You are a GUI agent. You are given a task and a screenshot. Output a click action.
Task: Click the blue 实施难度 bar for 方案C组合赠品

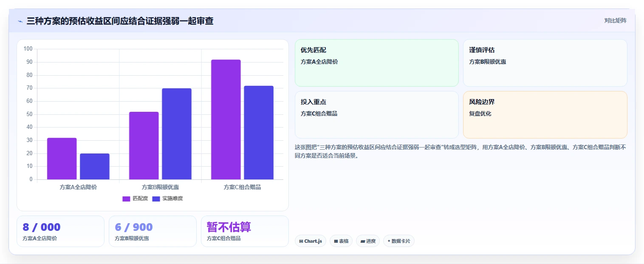259,133
